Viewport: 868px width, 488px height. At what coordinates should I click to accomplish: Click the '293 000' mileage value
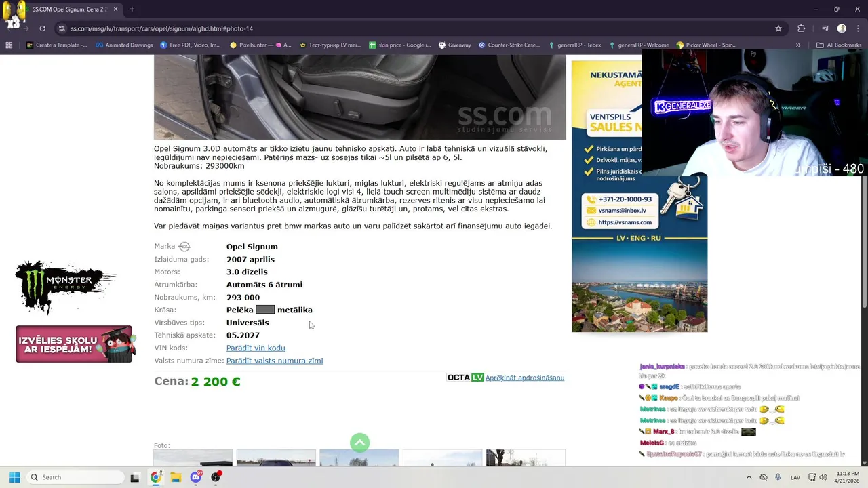click(x=243, y=297)
